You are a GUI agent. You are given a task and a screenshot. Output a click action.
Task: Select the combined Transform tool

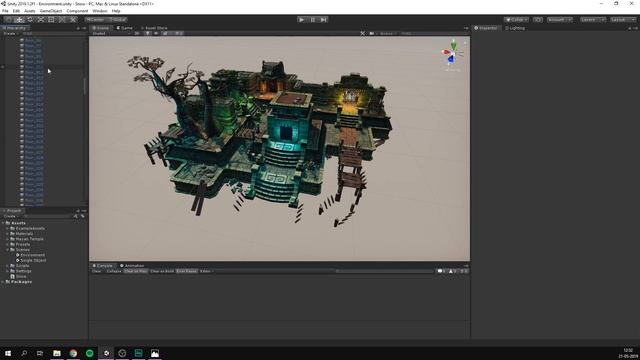click(x=62, y=20)
